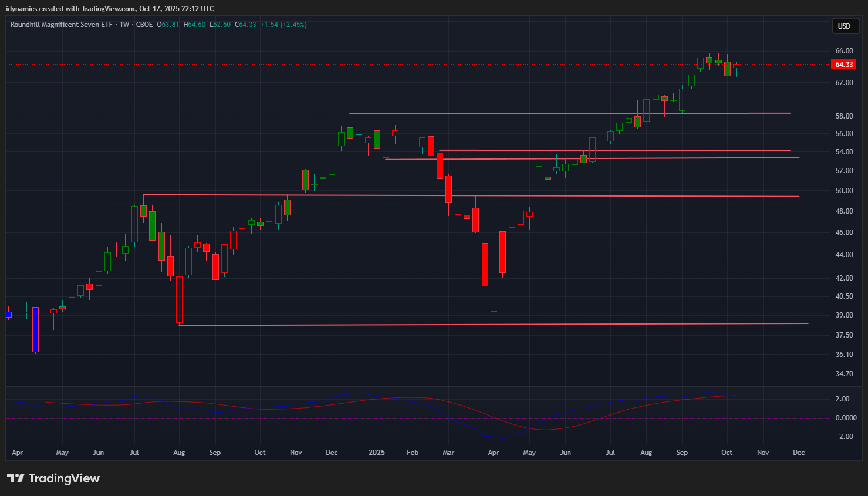Click the Roundhill Magnificent Seven ETF title
This screenshot has width=868, height=496.
tap(61, 25)
